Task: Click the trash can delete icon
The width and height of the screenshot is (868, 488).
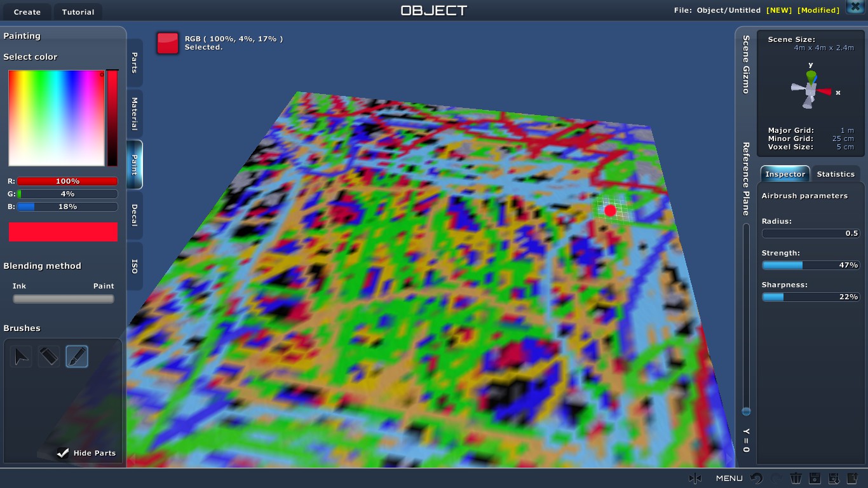Action: [x=796, y=478]
